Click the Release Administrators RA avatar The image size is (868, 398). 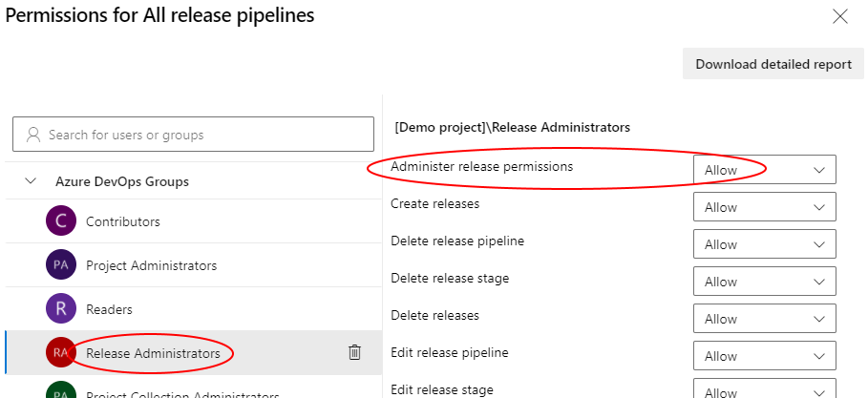click(60, 353)
